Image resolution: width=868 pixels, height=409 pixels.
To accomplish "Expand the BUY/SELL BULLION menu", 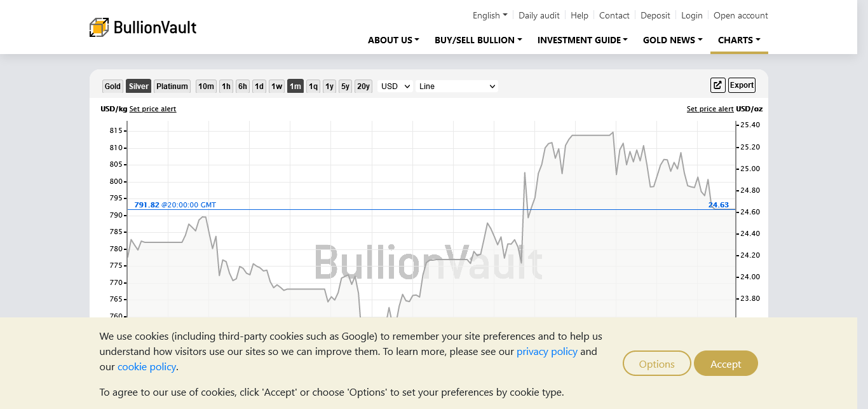I will pos(478,40).
